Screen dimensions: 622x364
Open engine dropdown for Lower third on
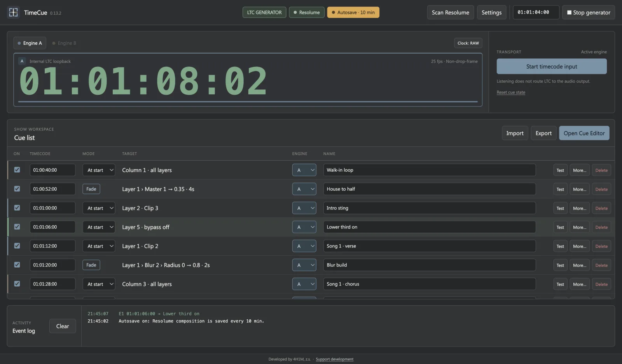[304, 227]
